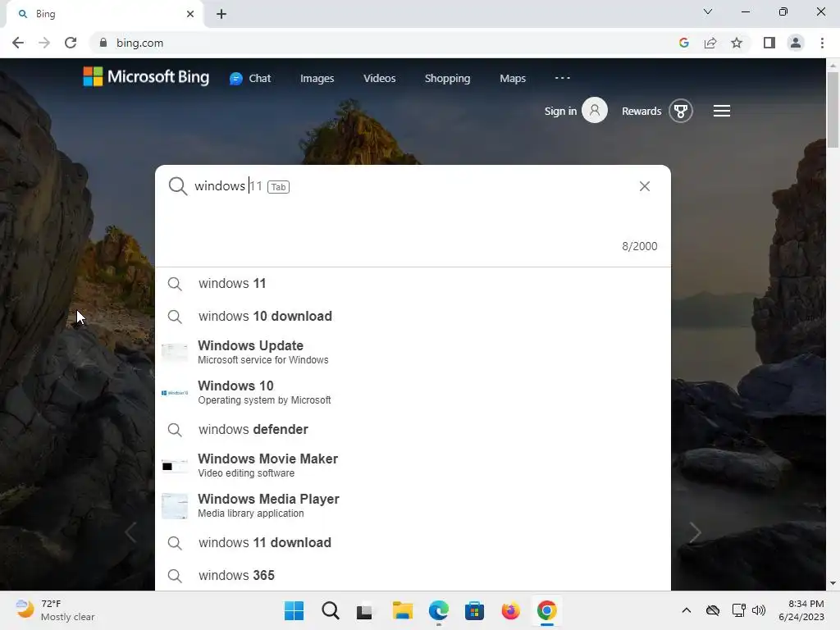Close the Bing tab
Screen dimensions: 840x630
click(190, 14)
